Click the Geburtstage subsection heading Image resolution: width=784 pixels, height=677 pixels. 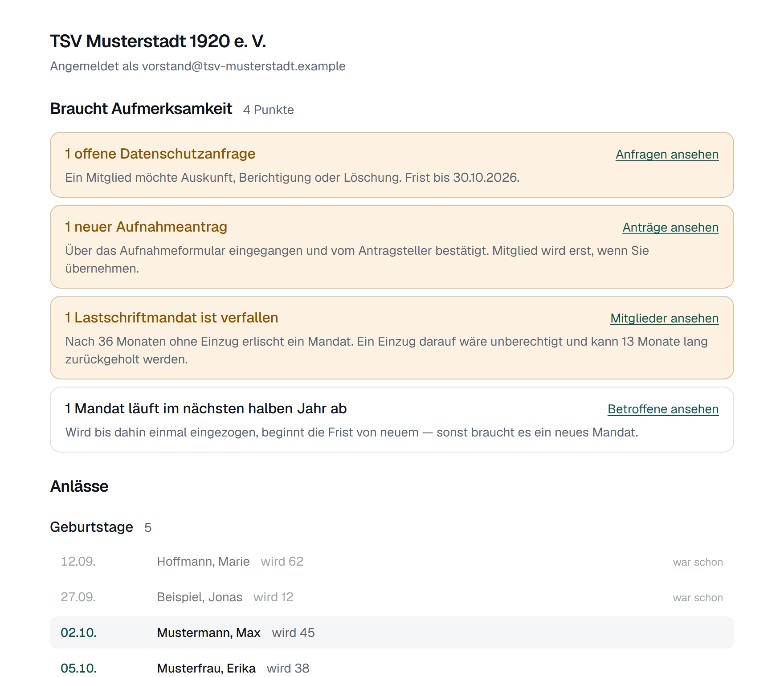point(91,527)
